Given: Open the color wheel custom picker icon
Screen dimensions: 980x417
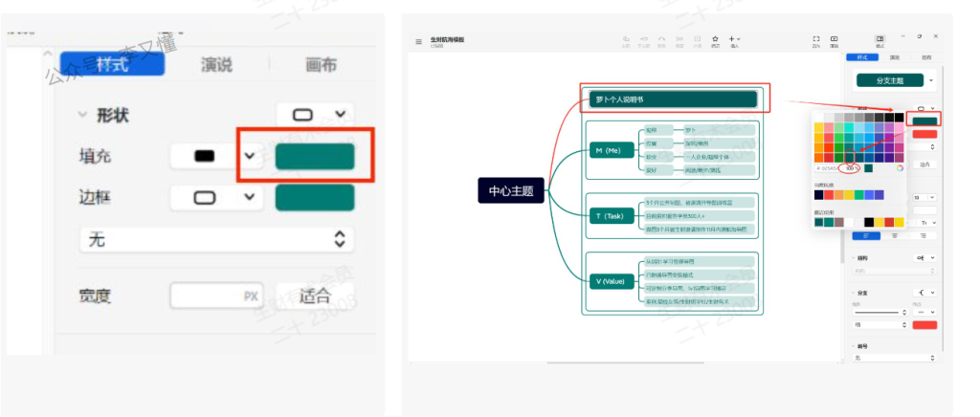Looking at the screenshot, I should [900, 168].
